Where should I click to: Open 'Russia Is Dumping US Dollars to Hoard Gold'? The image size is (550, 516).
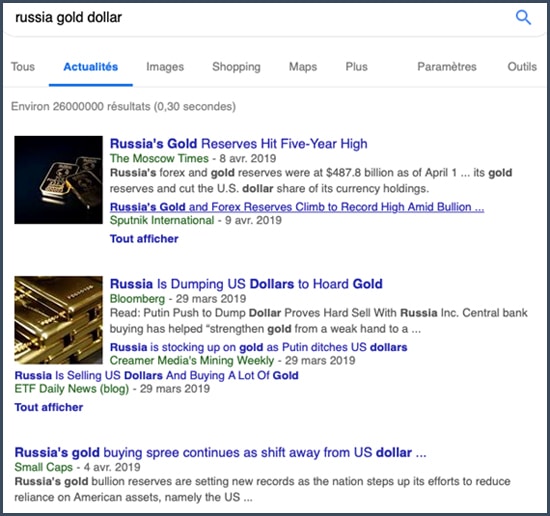coord(246,284)
